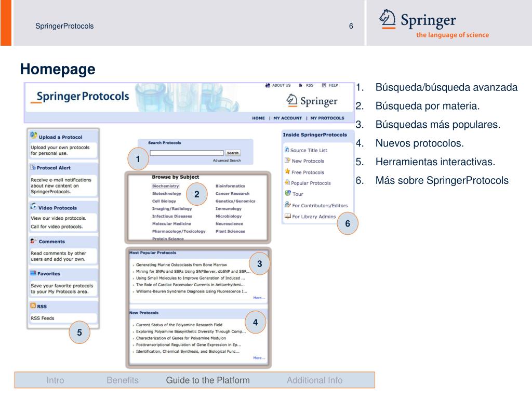The height and width of the screenshot is (399, 532).
Task: Open the Microbiology subject
Action: click(229, 216)
